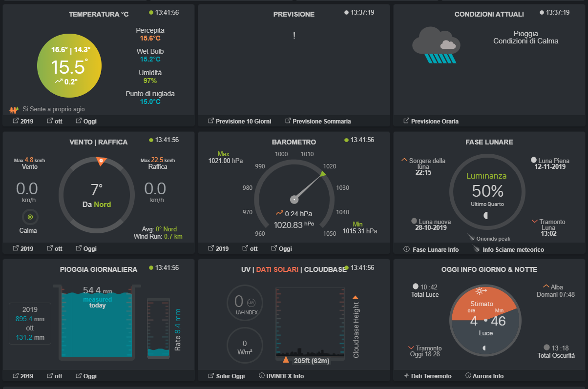Screen dimensions: 588x389
Task: Open 2019 link in Vento Raffica card
Action: 23,248
